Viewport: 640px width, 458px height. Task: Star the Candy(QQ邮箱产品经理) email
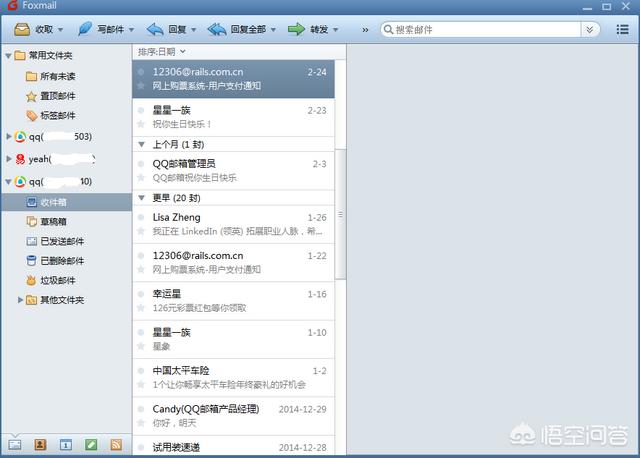pyautogui.click(x=141, y=423)
